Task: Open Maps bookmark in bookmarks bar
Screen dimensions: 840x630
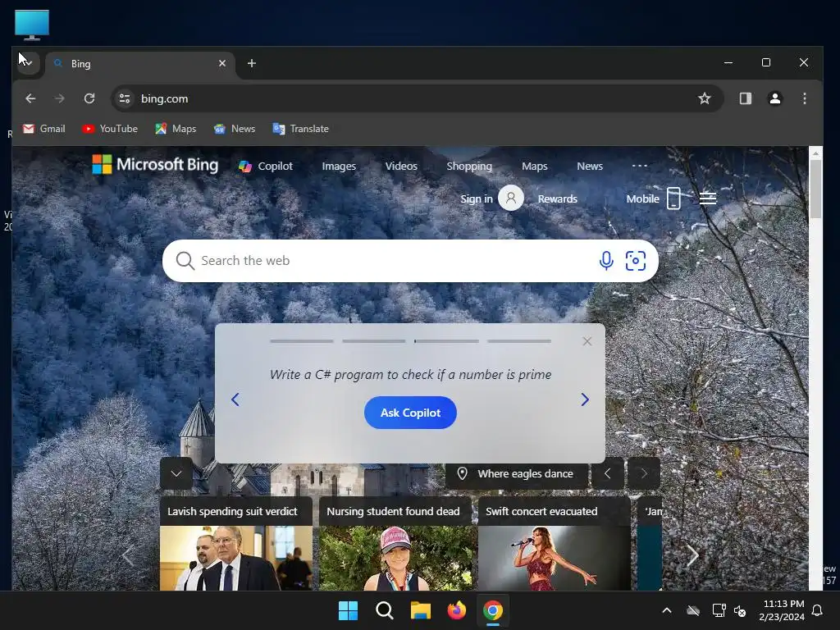Action: point(176,129)
